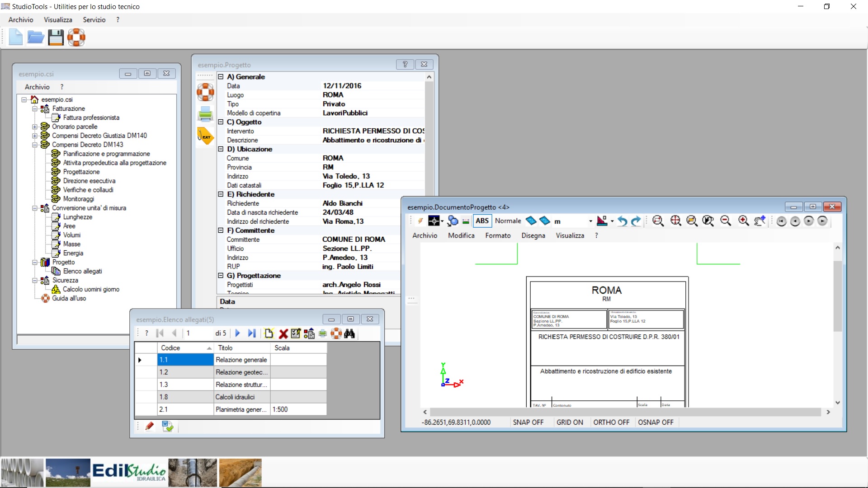Click the binoculars search icon

[x=349, y=334]
